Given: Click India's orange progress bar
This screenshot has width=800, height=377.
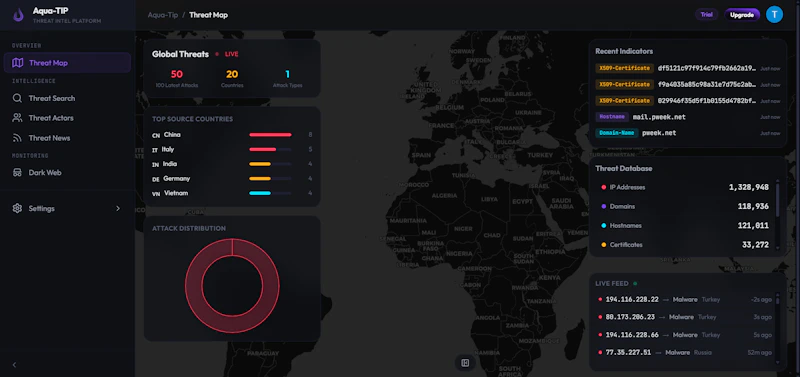Looking at the screenshot, I should tap(260, 164).
